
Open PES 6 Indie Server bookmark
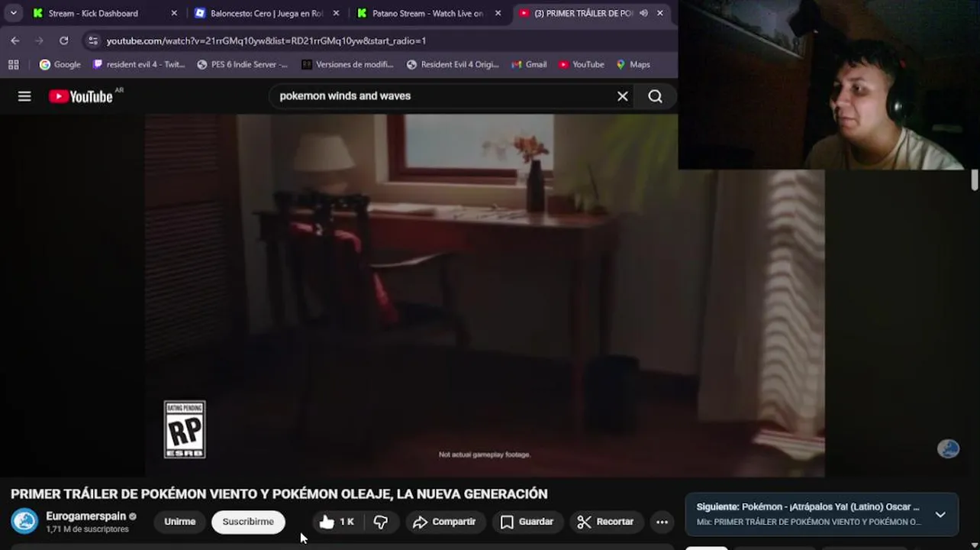tap(242, 64)
